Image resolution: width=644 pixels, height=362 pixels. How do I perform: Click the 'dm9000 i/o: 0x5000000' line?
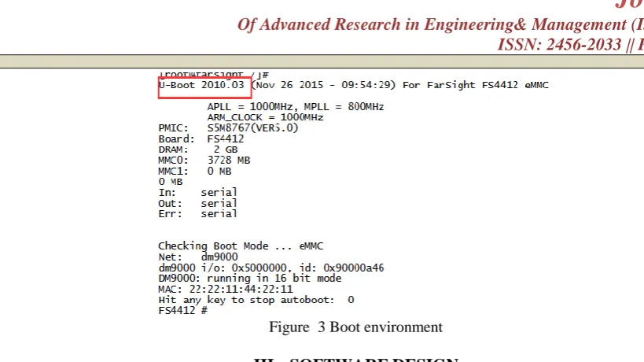point(271,268)
